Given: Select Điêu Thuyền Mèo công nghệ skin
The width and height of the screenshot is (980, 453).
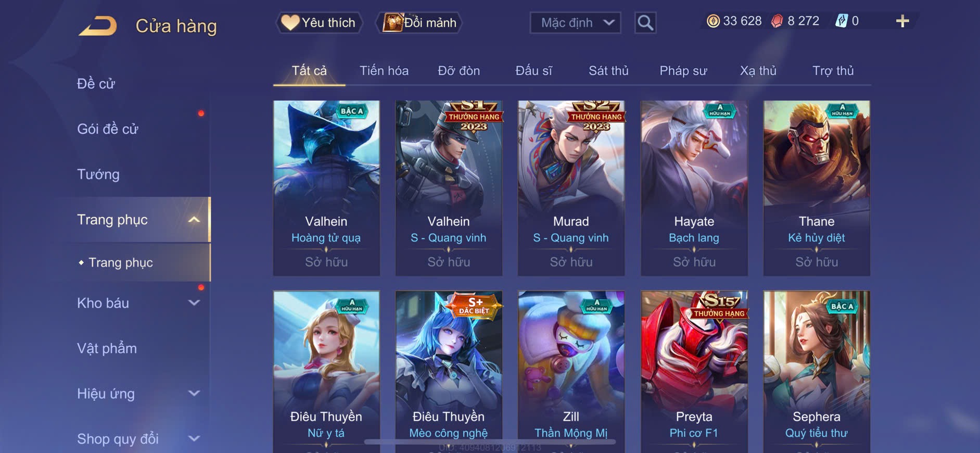Looking at the screenshot, I should click(x=449, y=371).
